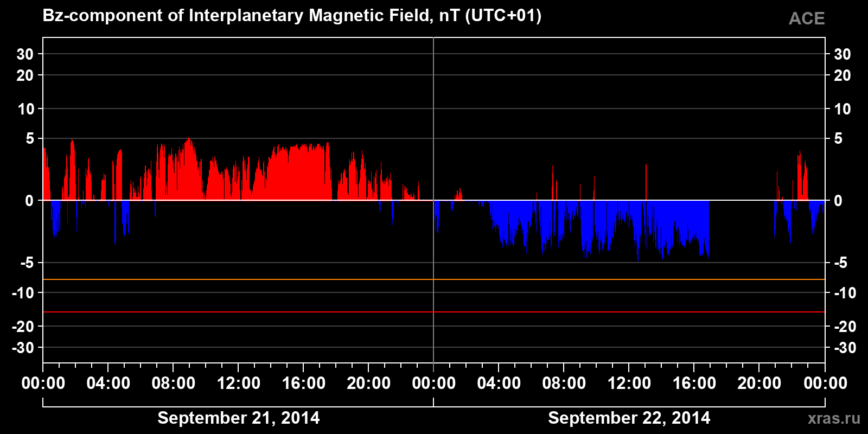Image resolution: width=868 pixels, height=434 pixels.
Task: Click "20:00" time label for September 21
Action: click(x=369, y=383)
